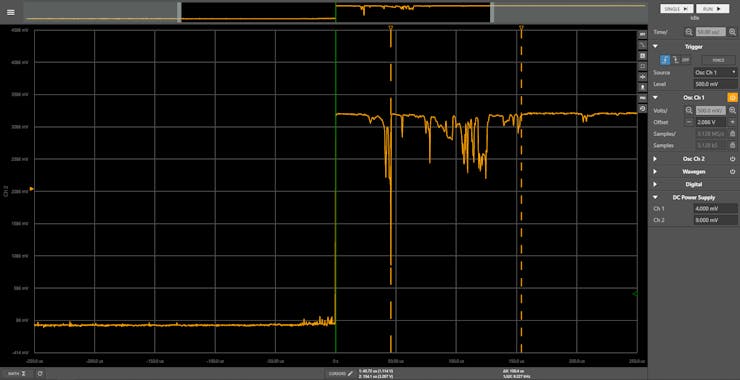Click the SINGLE acquisition button
Screen dimensions: 740x380
pos(676,8)
